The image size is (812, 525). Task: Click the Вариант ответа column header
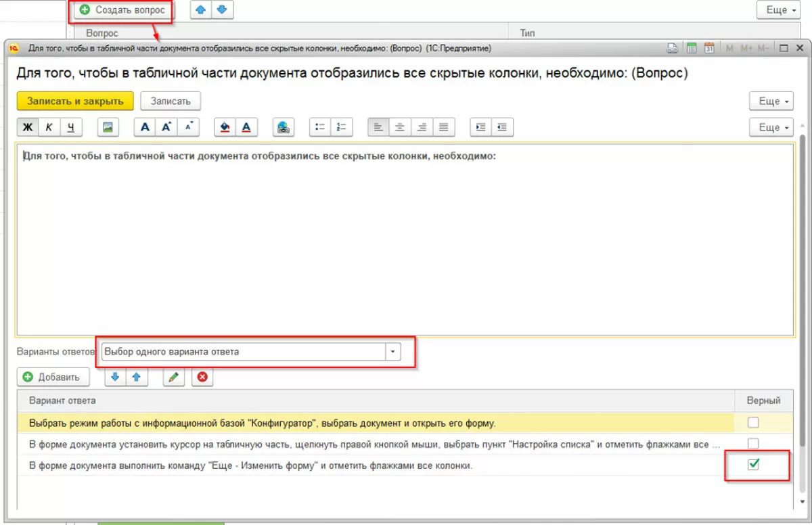click(x=376, y=401)
